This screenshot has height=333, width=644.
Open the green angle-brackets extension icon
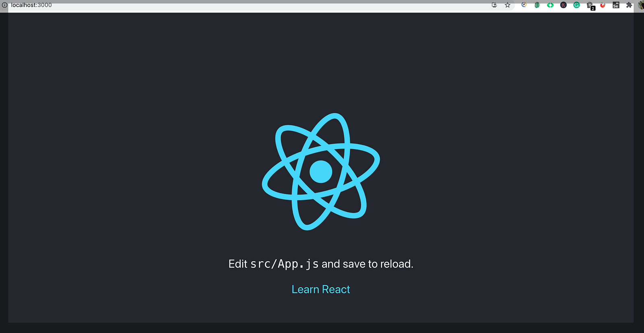pos(550,5)
